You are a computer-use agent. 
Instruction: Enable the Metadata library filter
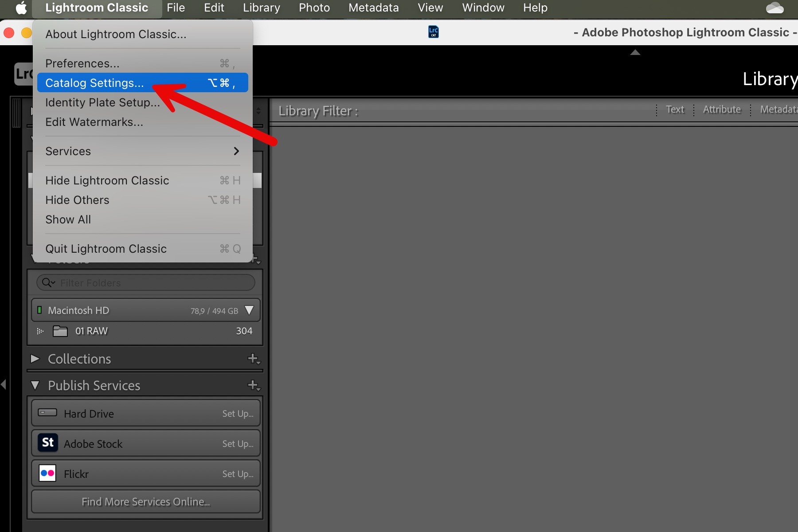coord(779,110)
